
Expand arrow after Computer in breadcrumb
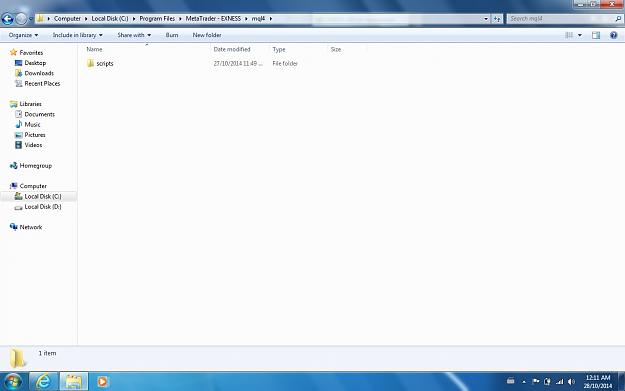[x=86, y=19]
